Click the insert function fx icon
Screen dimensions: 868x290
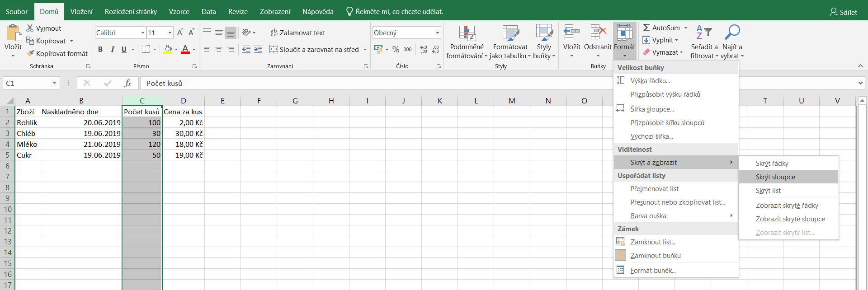pos(127,83)
